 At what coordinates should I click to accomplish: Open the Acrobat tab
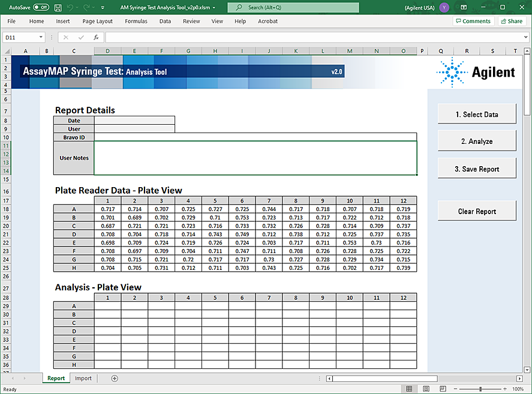267,21
